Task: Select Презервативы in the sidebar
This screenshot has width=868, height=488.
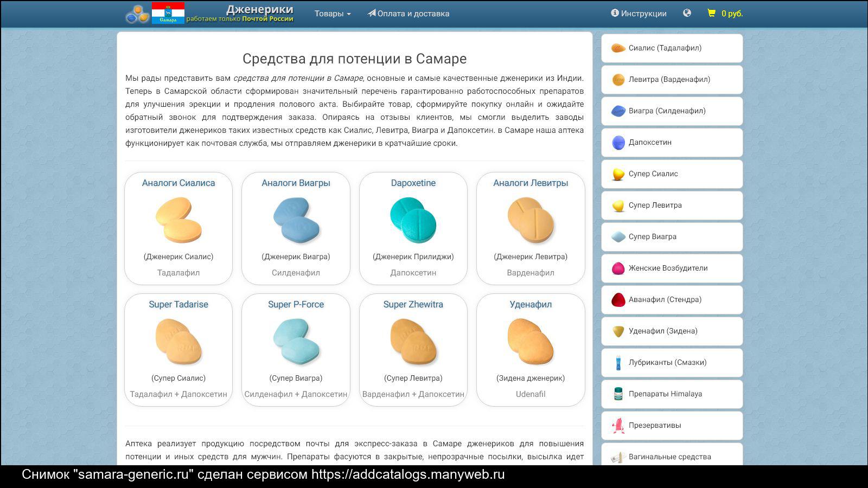Action: click(672, 426)
